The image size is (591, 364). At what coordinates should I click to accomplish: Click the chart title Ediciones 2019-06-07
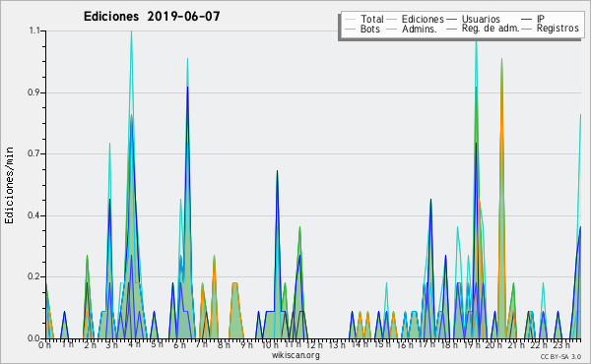152,17
